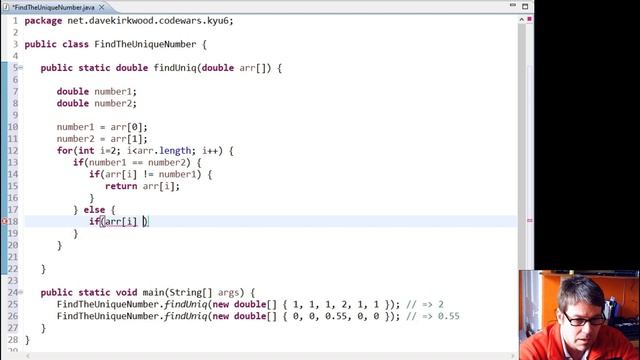Click the "return" keyword on line 15
The height and width of the screenshot is (360, 640).
tap(121, 186)
